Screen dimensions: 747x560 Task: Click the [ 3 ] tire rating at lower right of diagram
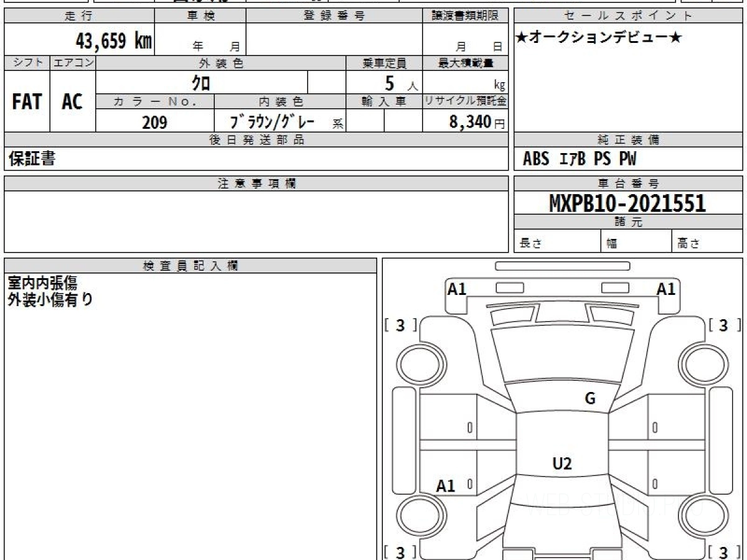[723, 552]
